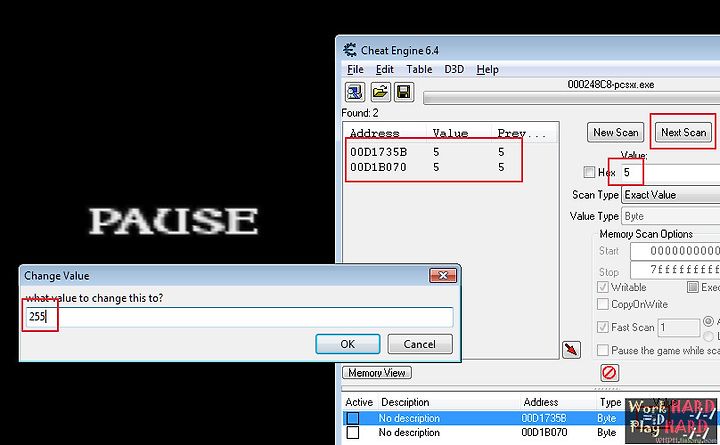
Task: Toggle the Fast Scan checkbox
Action: [602, 327]
